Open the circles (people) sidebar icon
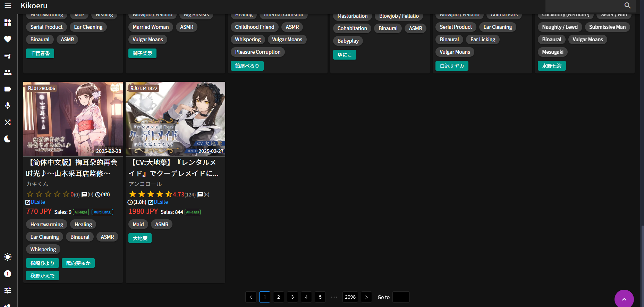Screen dimensions: 644x307 coord(8,72)
